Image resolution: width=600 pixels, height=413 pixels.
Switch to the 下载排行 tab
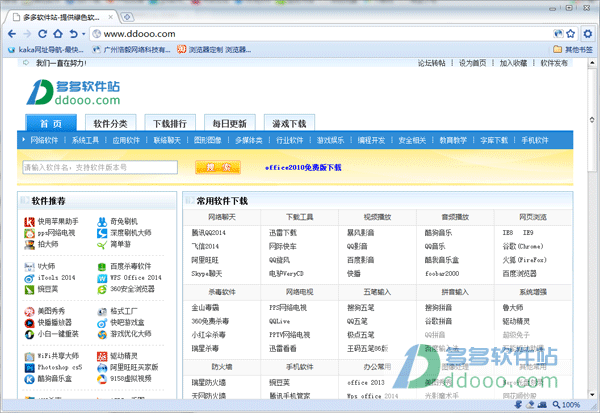[x=170, y=123]
